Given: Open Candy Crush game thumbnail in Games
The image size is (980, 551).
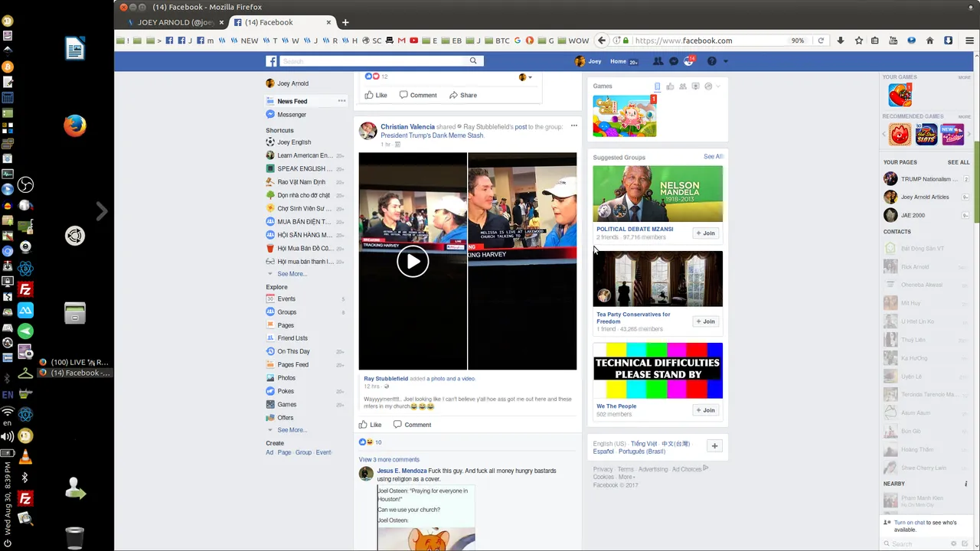Looking at the screenshot, I should click(624, 116).
